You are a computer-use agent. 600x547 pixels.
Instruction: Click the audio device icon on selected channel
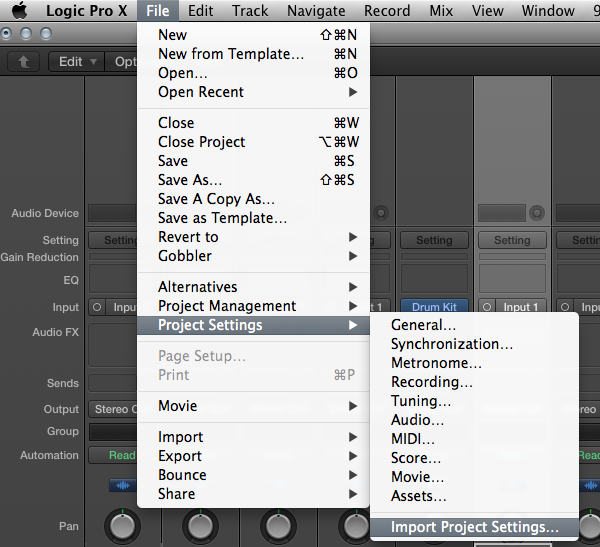pos(536,213)
